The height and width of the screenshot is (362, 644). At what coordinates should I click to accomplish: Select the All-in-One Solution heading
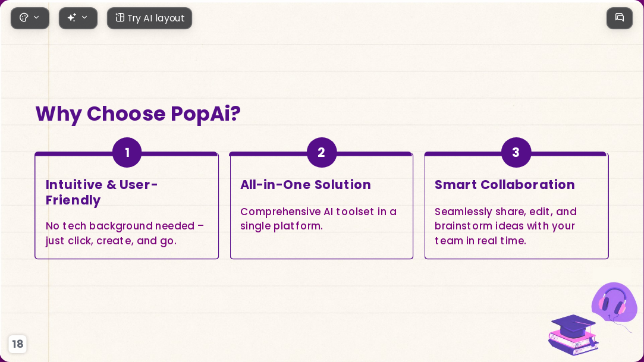pos(306,185)
